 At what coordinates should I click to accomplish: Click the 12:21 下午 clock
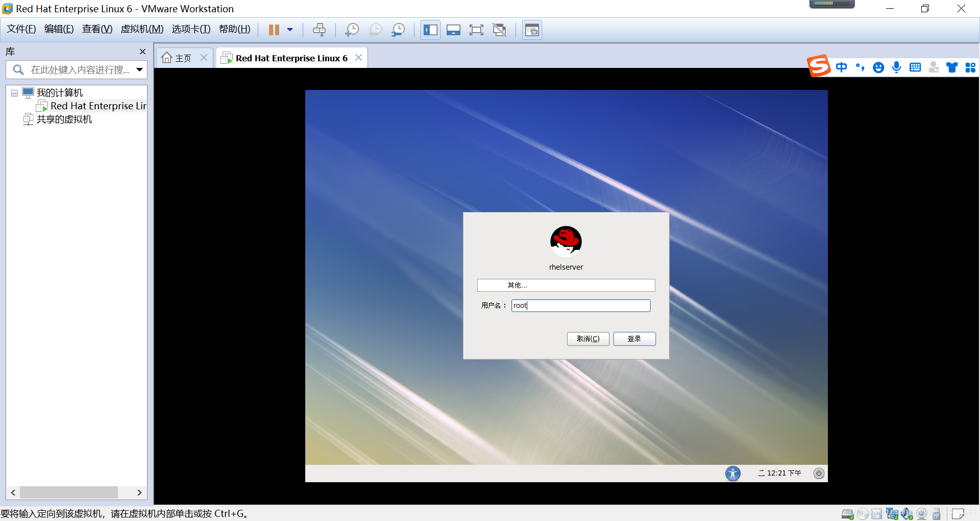pos(780,473)
